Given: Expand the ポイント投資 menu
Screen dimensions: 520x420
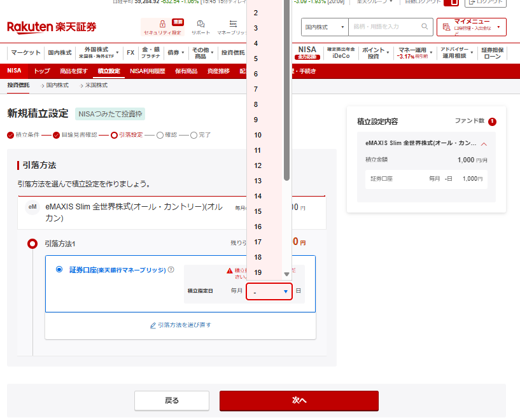Looking at the screenshot, I should [x=376, y=53].
